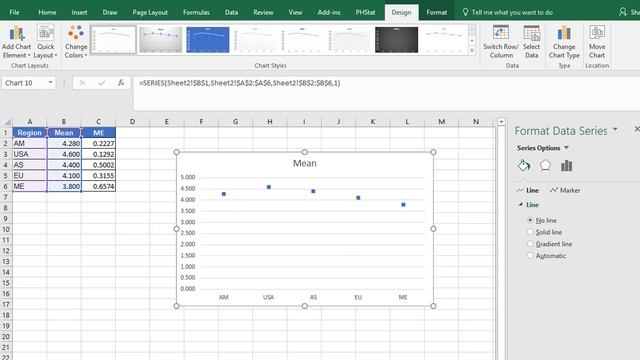This screenshot has width=640, height=360.
Task: Close the Format Data Series pane
Action: tap(636, 129)
